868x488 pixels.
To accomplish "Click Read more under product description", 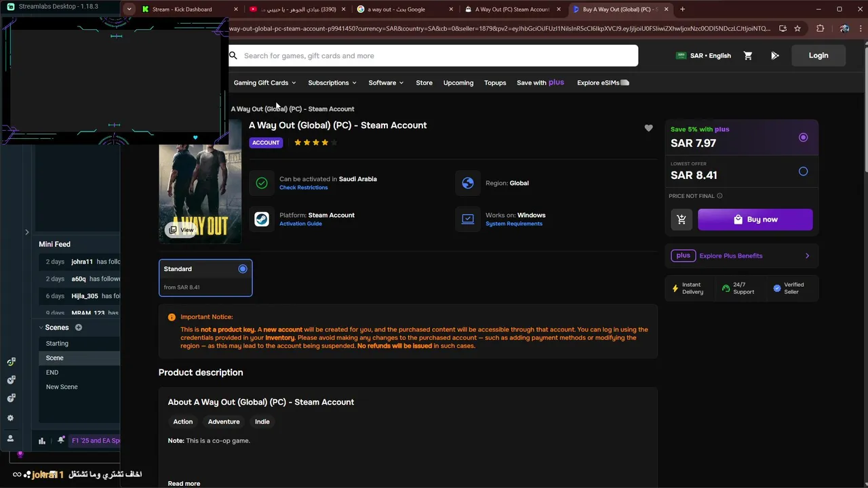I will [184, 483].
